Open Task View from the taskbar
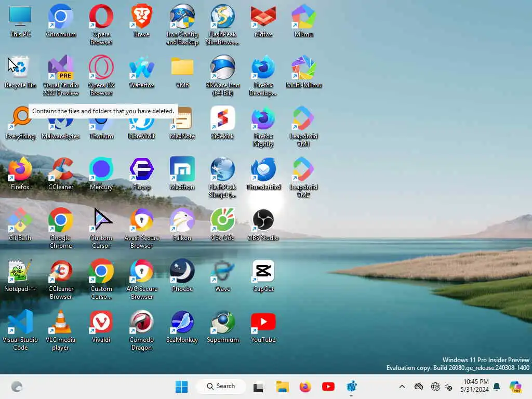The image size is (532, 399). 258,387
